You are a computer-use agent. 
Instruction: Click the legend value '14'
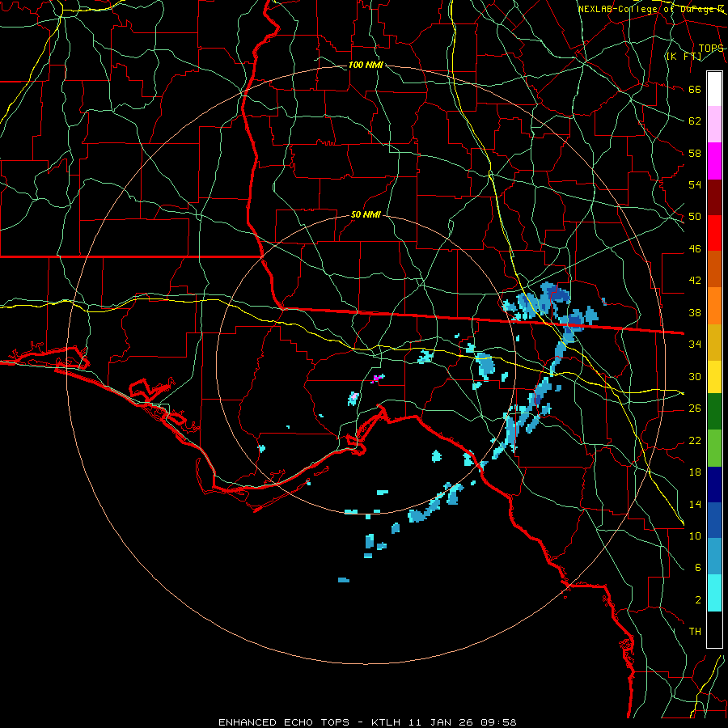(x=695, y=504)
